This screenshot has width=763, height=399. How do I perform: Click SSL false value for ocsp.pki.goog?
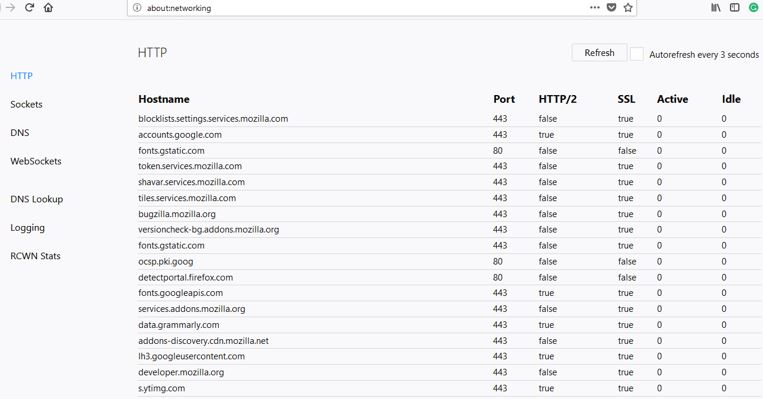(x=627, y=262)
